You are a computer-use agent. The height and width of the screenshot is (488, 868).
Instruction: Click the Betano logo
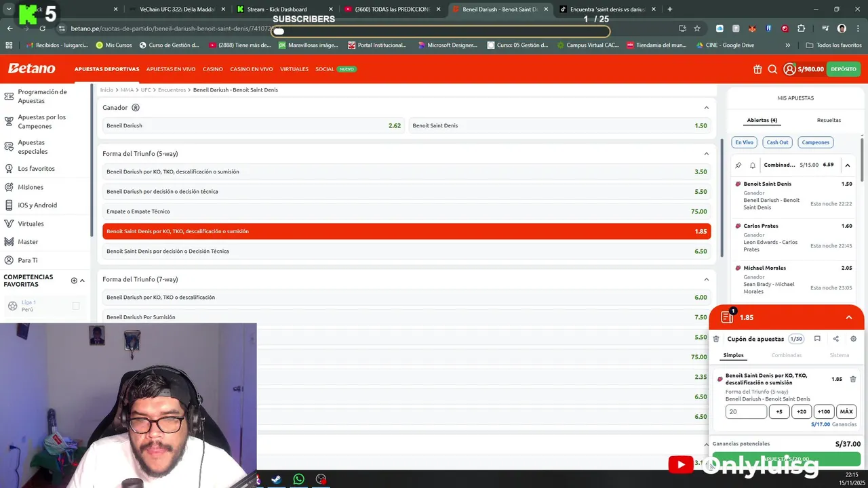coord(32,68)
